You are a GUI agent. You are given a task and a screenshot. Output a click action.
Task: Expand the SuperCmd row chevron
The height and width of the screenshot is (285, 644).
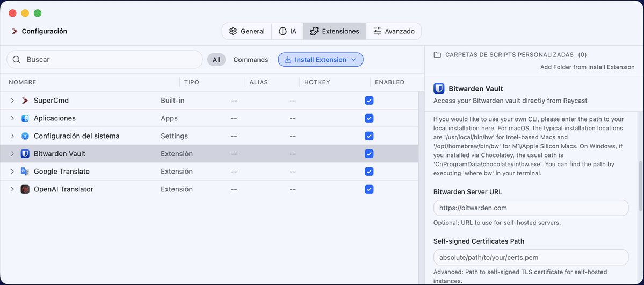pos(12,101)
